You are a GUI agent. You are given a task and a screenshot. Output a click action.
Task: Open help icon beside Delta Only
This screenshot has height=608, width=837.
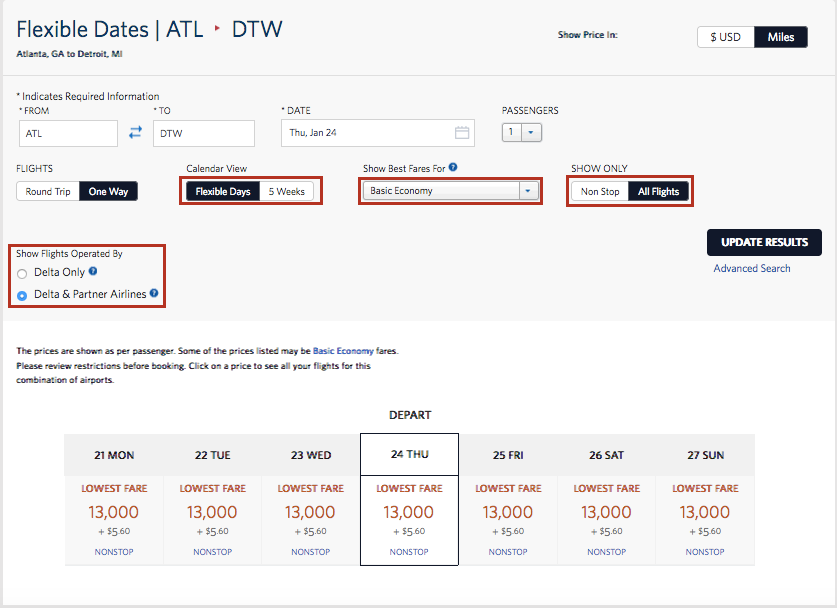(x=93, y=271)
